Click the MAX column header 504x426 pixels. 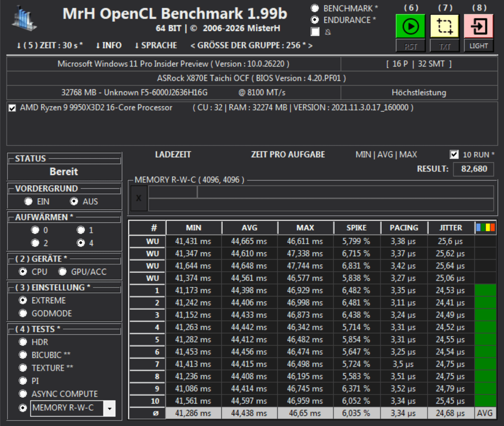(x=305, y=228)
